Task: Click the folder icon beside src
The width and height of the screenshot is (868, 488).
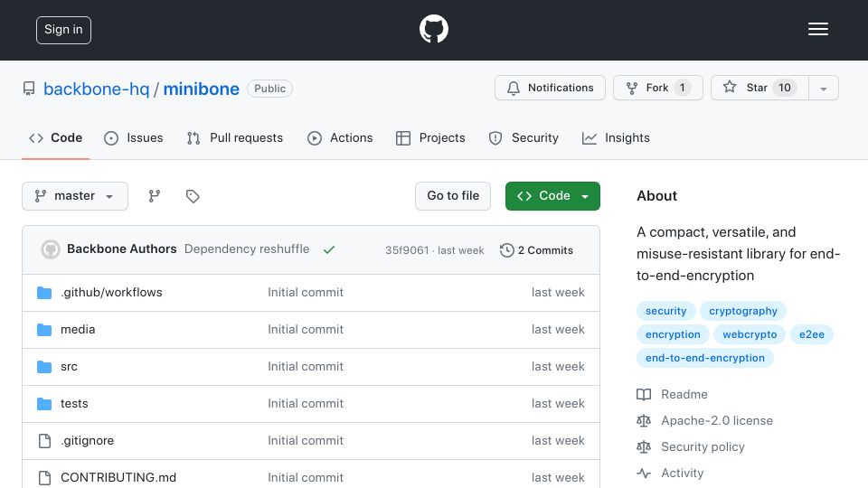Action: (x=44, y=367)
